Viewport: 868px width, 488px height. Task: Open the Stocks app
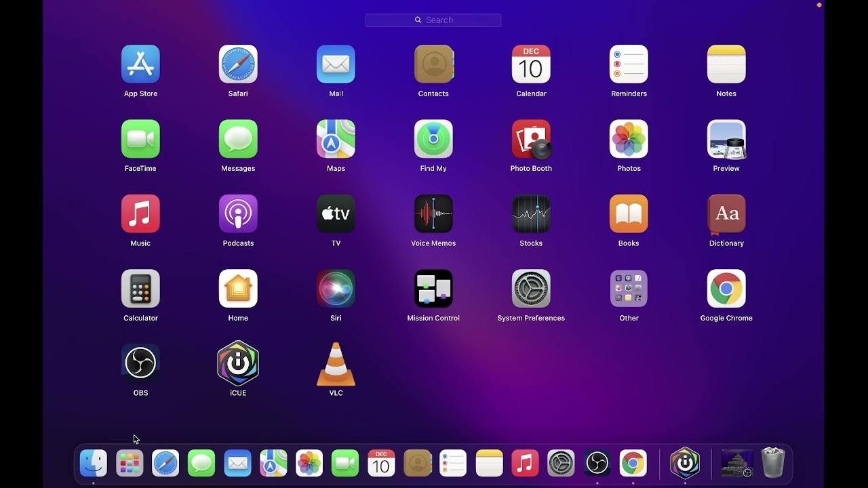click(x=531, y=213)
